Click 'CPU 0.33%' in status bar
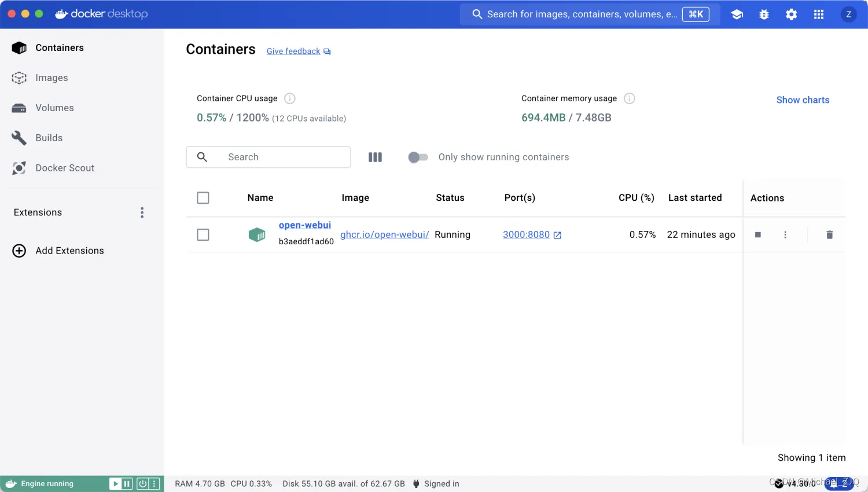The height and width of the screenshot is (492, 868). click(251, 484)
